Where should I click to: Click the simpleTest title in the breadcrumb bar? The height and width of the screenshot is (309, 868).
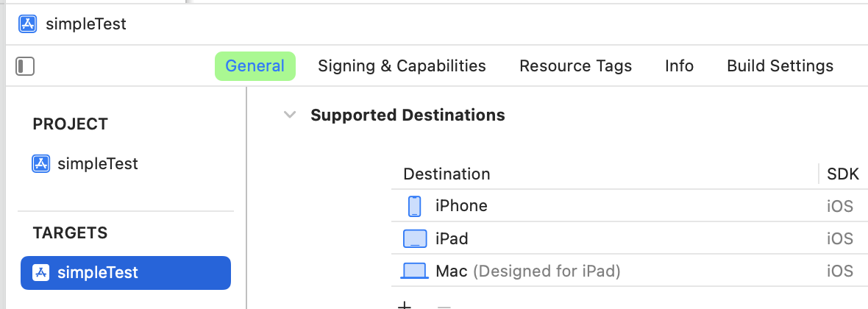click(x=86, y=24)
